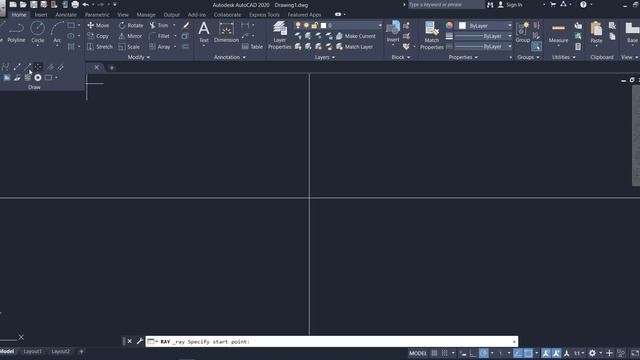The width and height of the screenshot is (640, 360).
Task: Open a new drawing tab
Action: click(112, 68)
